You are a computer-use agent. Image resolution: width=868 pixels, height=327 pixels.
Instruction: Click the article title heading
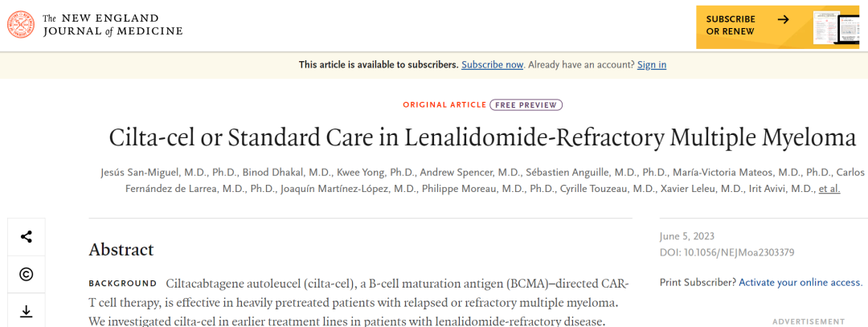point(482,137)
